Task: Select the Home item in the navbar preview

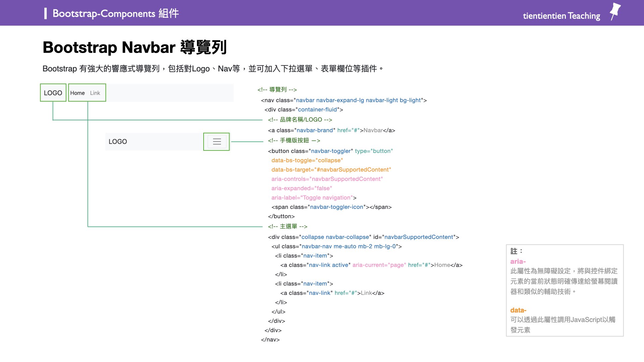Action: (77, 93)
